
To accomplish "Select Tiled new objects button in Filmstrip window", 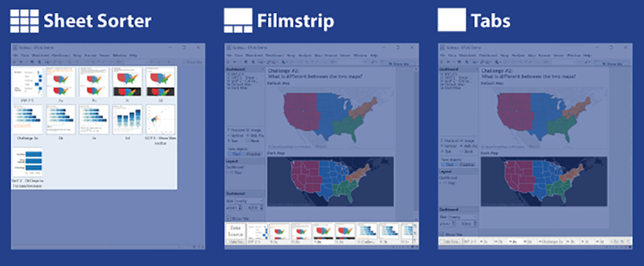I will click(x=236, y=154).
